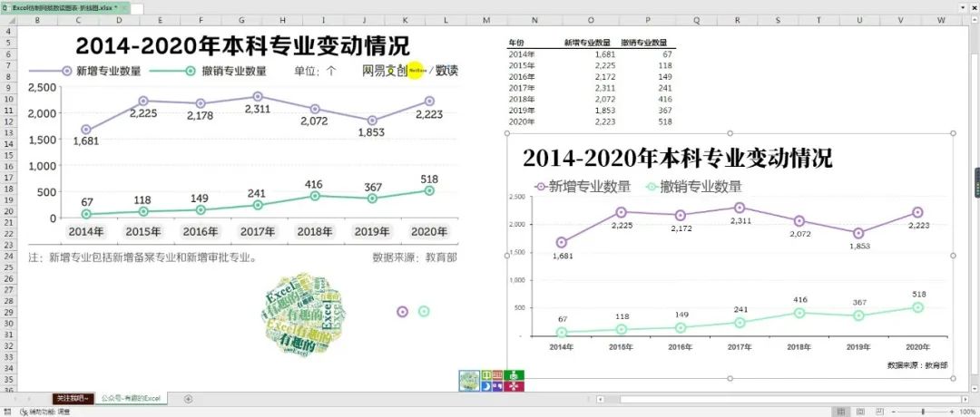The image size is (980, 417).
Task: Select 撤销专业数量 legend entry in right chart
Action: [x=694, y=186]
